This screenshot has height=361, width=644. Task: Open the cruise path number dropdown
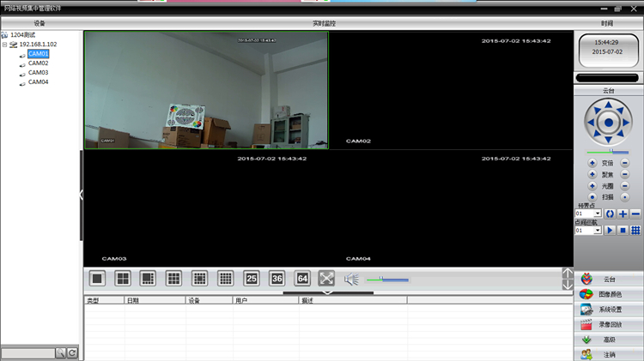click(598, 230)
